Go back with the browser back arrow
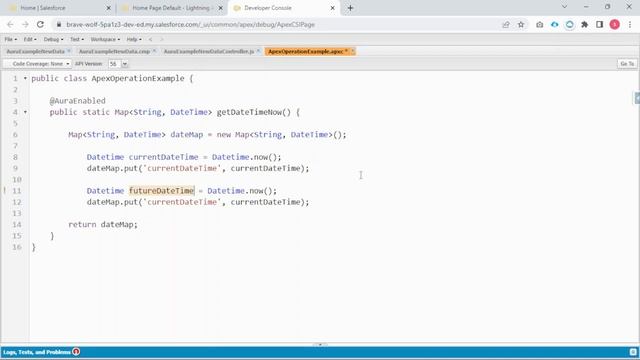Screen dimensions: 640x360 (x=10, y=24)
